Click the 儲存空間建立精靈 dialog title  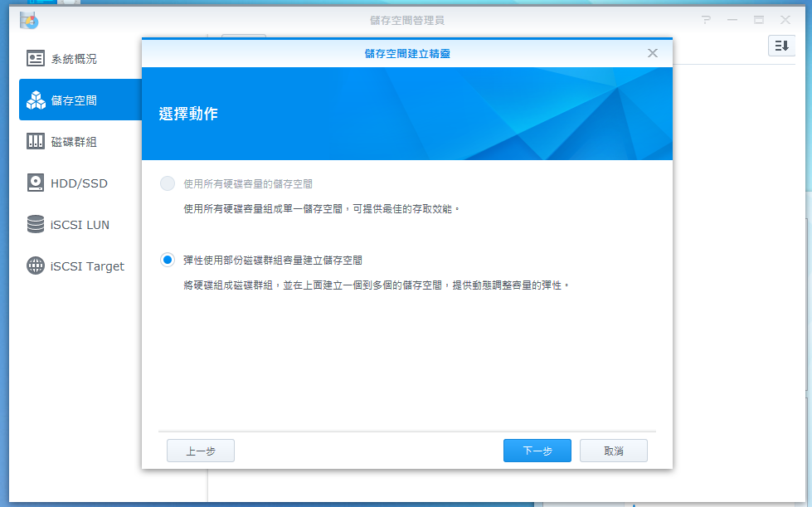click(407, 53)
